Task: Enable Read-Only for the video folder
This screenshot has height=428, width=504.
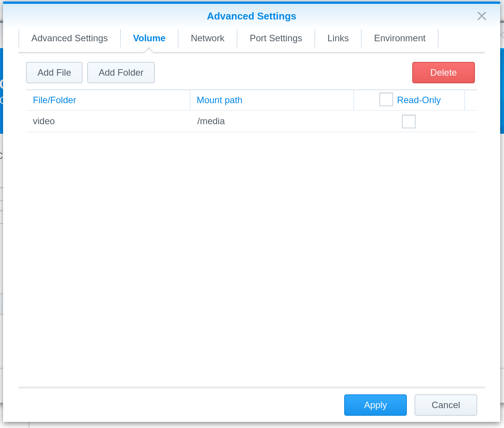Action: [x=408, y=121]
